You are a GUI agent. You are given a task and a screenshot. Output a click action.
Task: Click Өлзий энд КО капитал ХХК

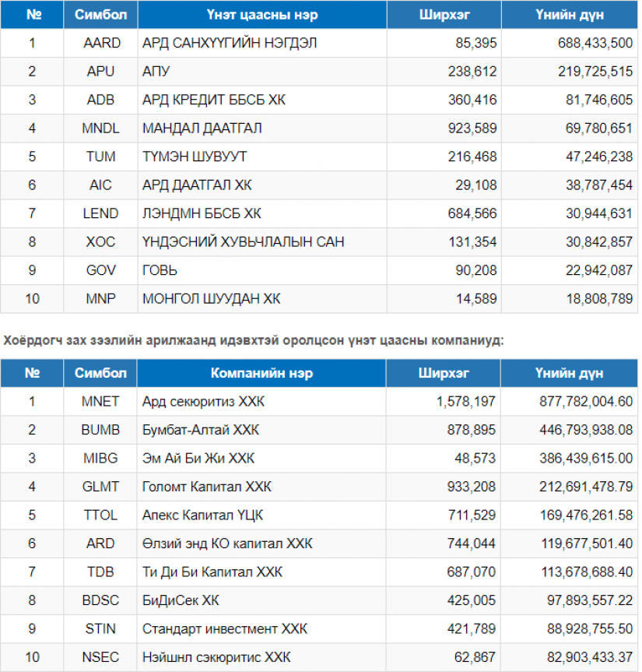pyautogui.click(x=227, y=544)
